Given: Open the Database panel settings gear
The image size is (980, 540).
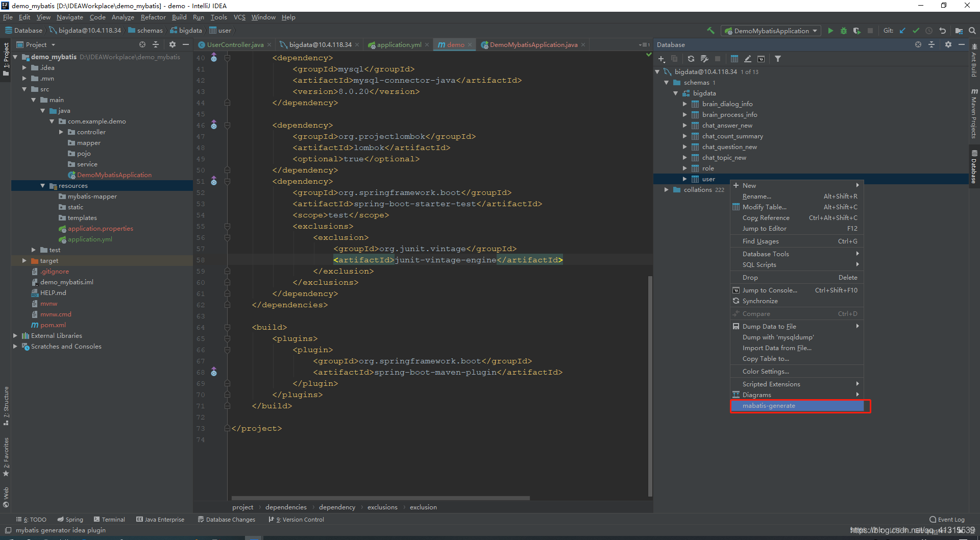Looking at the screenshot, I should (948, 44).
